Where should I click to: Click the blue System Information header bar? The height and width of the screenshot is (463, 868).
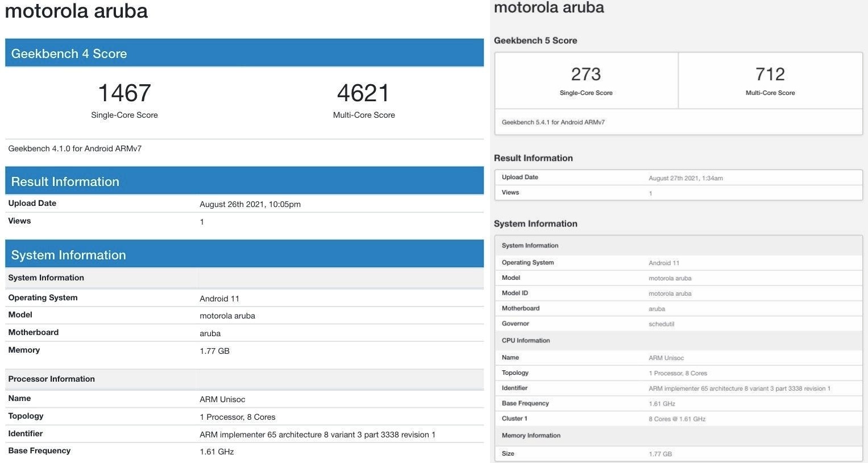pyautogui.click(x=244, y=255)
